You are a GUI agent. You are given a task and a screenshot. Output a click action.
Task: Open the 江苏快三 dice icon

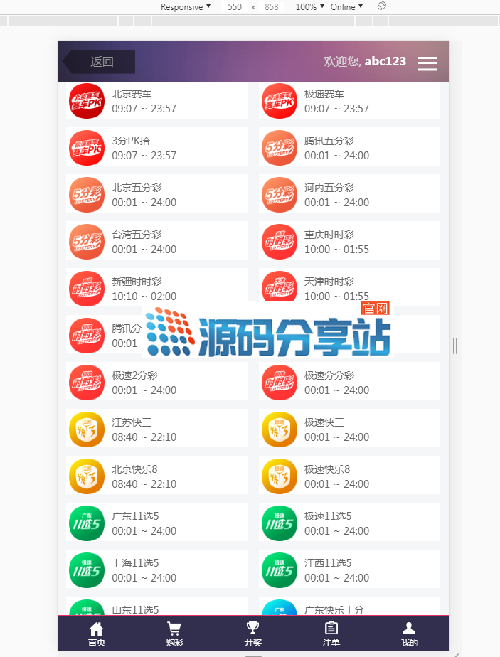tap(87, 429)
